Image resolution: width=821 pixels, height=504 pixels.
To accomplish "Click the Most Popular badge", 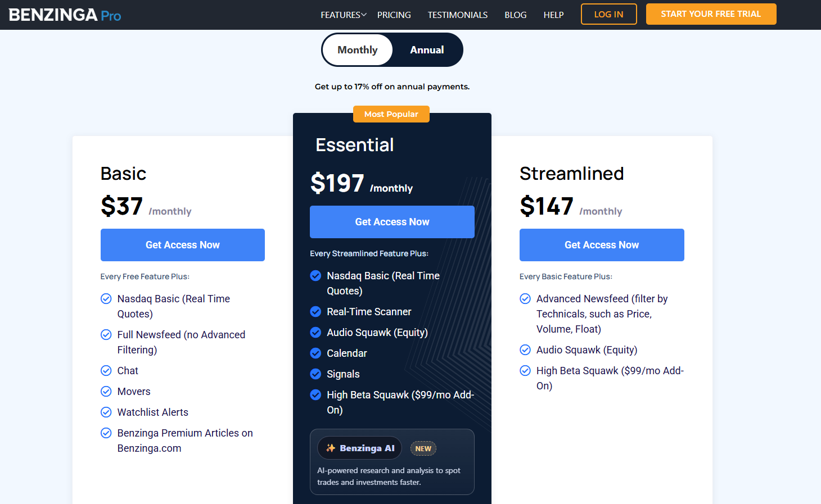I will [391, 114].
